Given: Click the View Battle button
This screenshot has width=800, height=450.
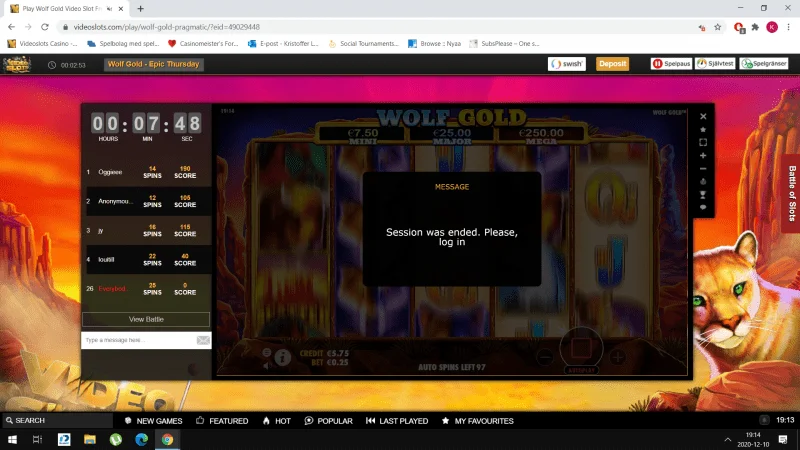Looking at the screenshot, I should coord(146,319).
